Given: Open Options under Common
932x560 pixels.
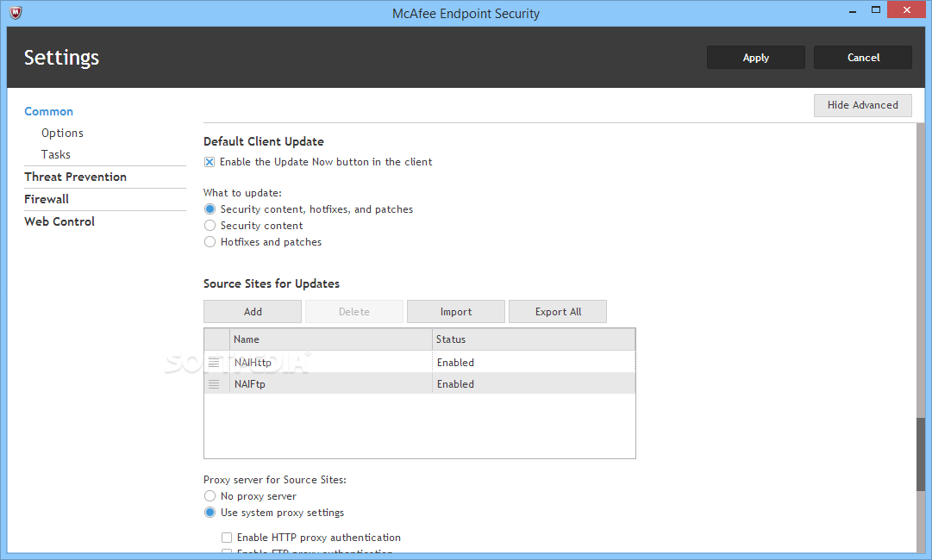Looking at the screenshot, I should [62, 133].
